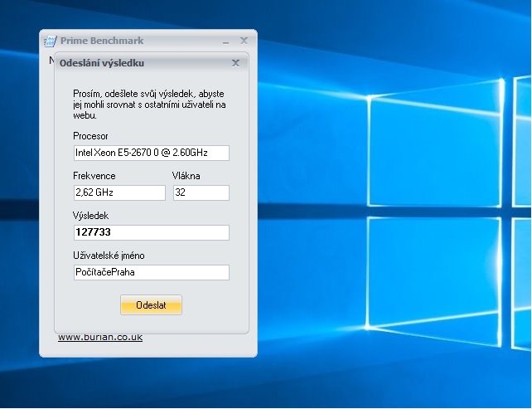Focus the Vlákna field containing 32
The width and height of the screenshot is (532, 409).
201,192
